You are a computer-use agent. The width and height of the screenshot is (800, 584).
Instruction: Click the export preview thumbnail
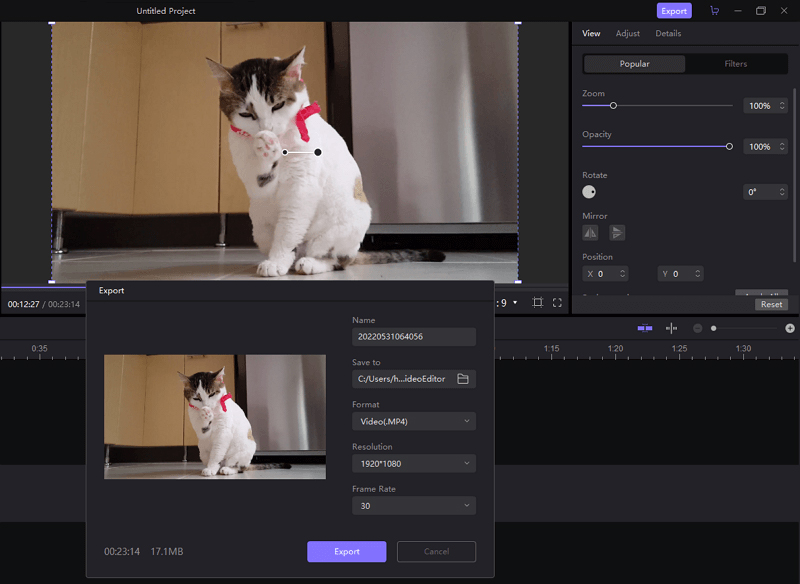pos(215,417)
